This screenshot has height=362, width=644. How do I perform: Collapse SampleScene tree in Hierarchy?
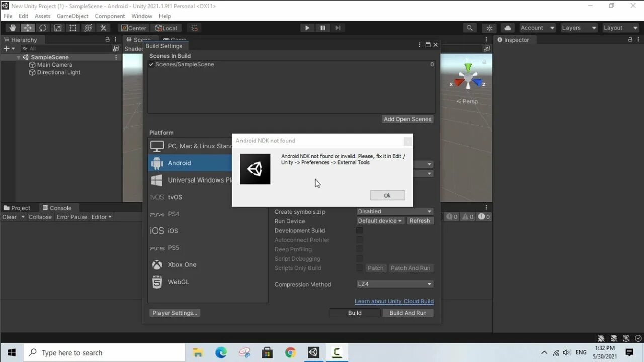tap(19, 57)
